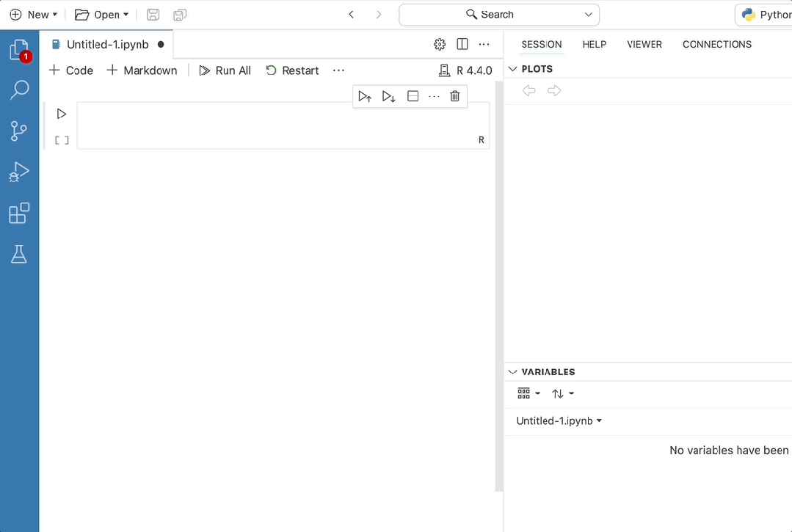This screenshot has height=532, width=792.
Task: Switch to the VIEWER tab
Action: point(644,45)
